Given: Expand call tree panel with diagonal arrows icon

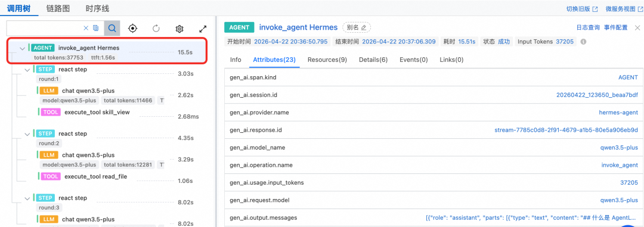Looking at the screenshot, I should tap(203, 29).
